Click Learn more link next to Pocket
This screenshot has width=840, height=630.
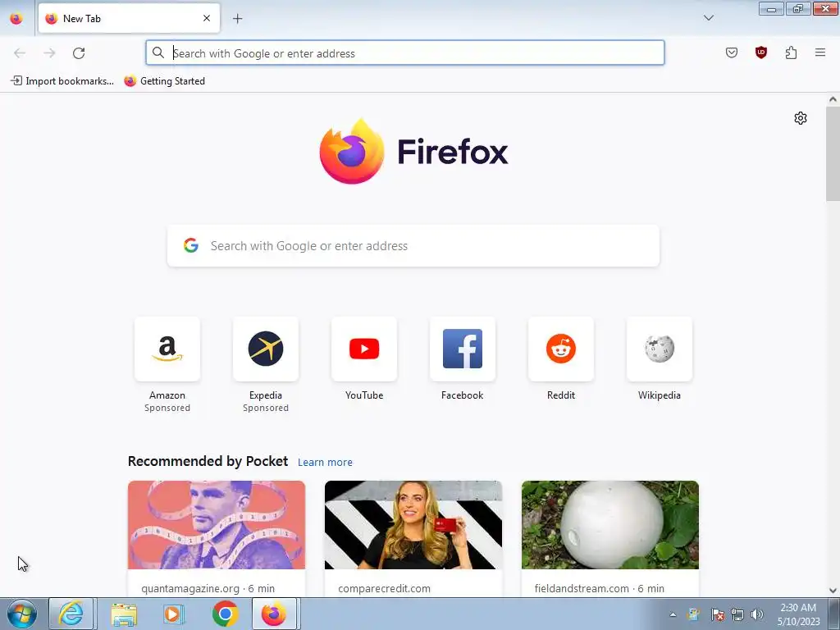point(325,463)
